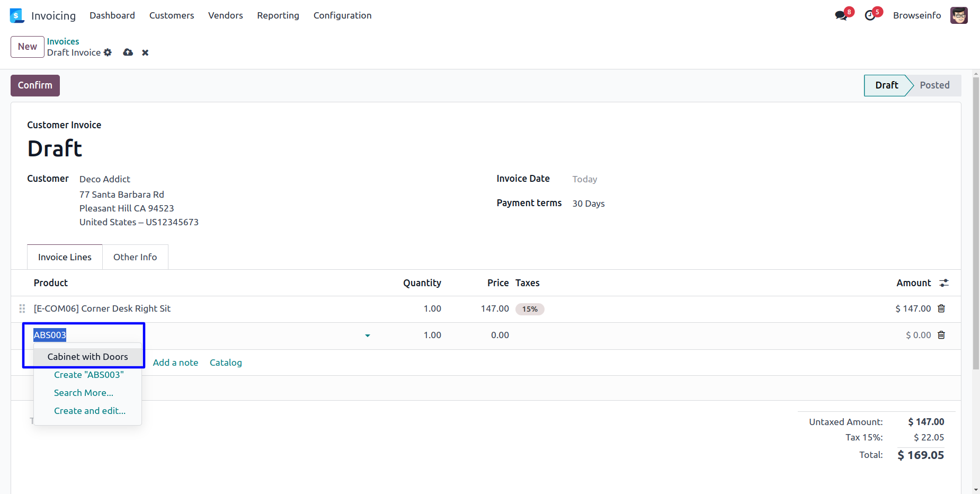The image size is (980, 494).
Task: Select Cabinet with Doors from suggestions
Action: coord(88,357)
